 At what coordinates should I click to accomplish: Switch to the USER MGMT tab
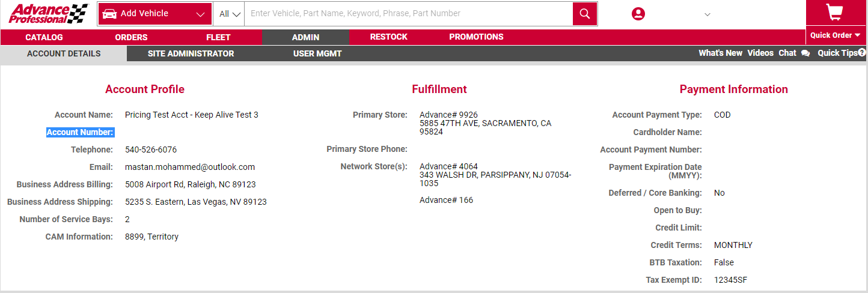point(317,53)
